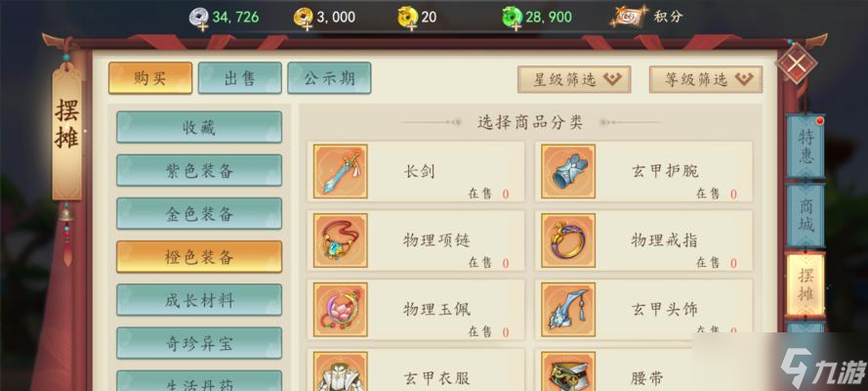Open the 商城 side tab
868x391 pixels.
point(806,216)
